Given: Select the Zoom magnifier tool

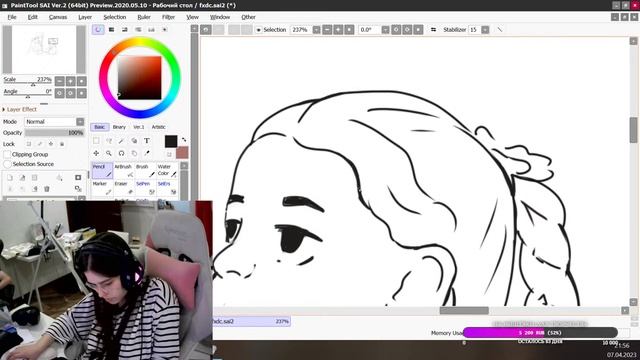Looking at the screenshot, I should (x=109, y=153).
